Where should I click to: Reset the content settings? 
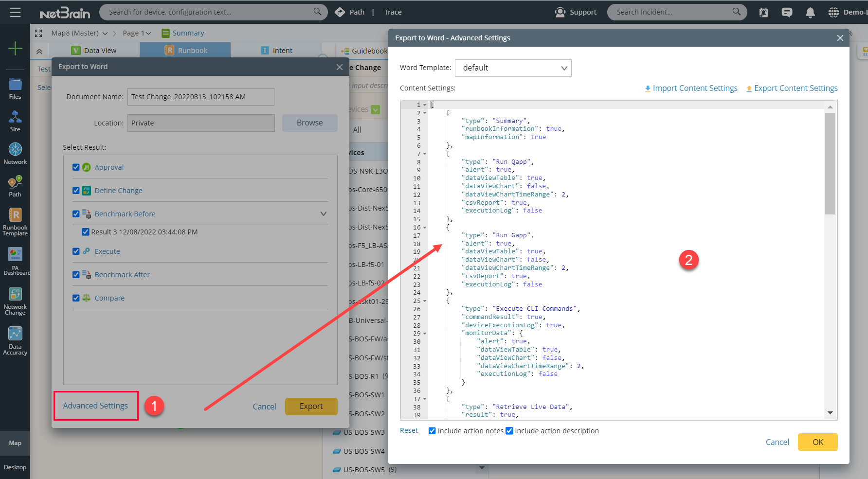pyautogui.click(x=409, y=431)
